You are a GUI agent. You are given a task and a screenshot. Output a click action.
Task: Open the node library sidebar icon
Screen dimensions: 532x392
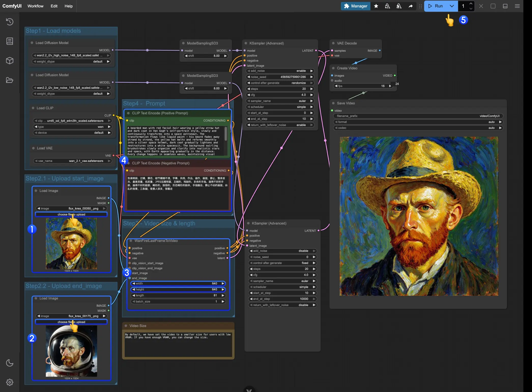point(10,41)
